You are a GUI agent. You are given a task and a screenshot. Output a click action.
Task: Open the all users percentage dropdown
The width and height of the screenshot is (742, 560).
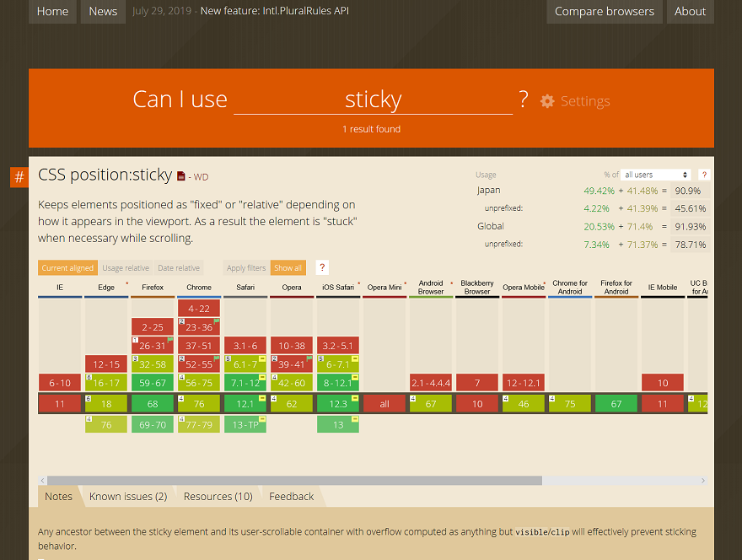[655, 175]
